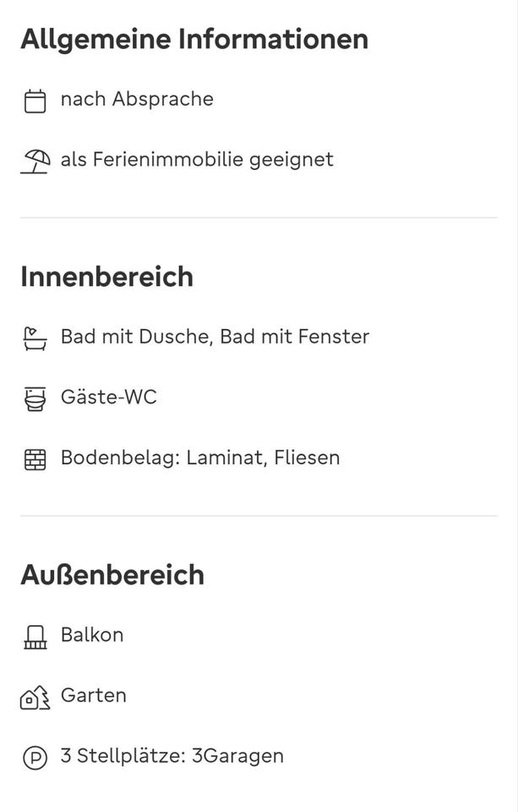
Task: Select 'als Ferienimmobilie geeignet' entry
Action: click(197, 160)
